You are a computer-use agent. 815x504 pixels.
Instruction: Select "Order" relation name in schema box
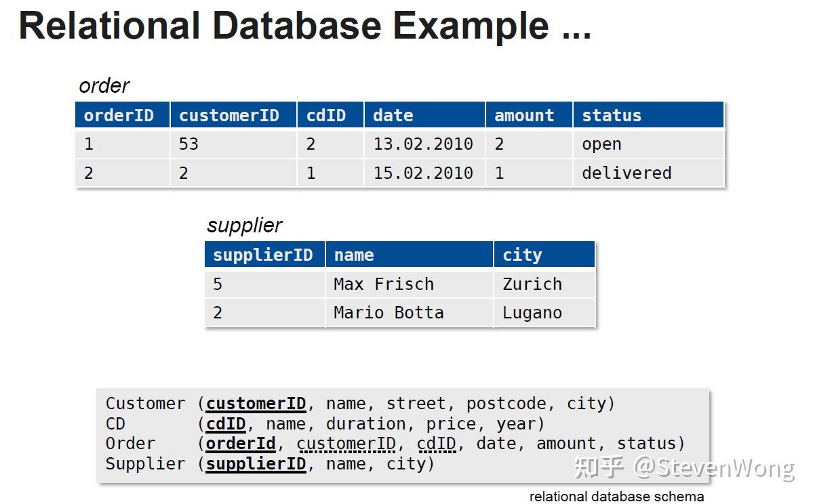[130, 443]
